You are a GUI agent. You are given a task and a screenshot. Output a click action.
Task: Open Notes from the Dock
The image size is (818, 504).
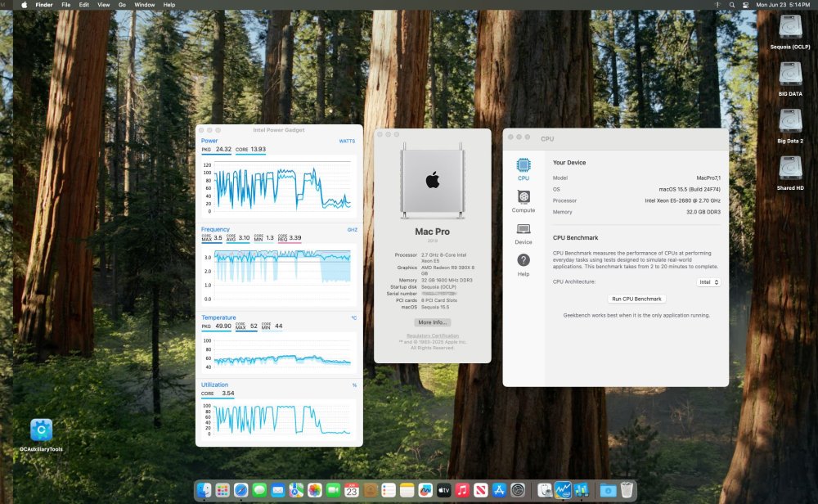coord(407,490)
